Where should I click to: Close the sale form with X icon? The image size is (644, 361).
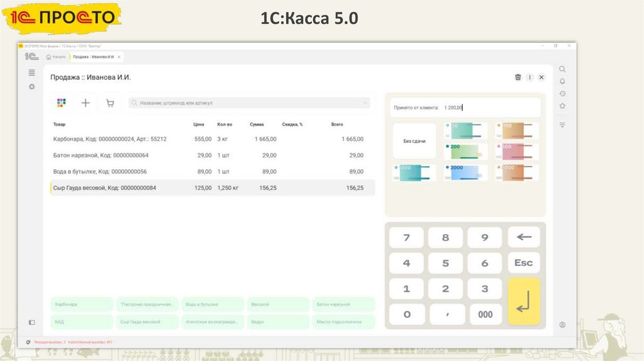pyautogui.click(x=541, y=77)
